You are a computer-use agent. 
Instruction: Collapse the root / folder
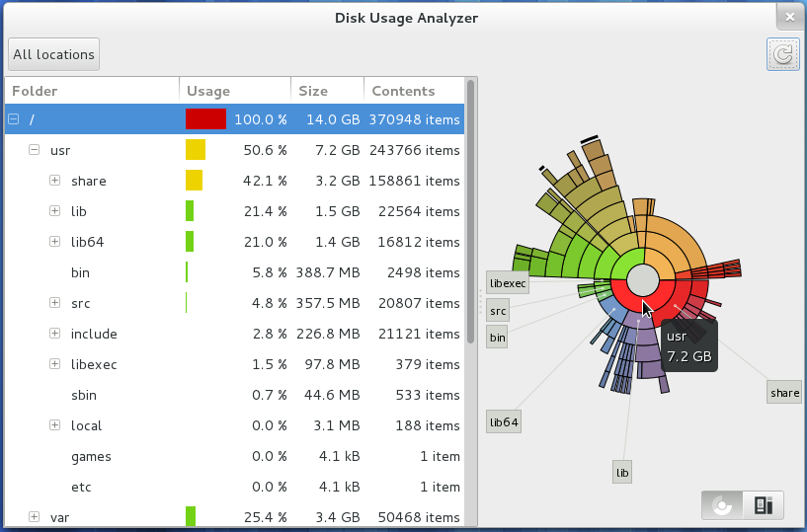pos(14,119)
